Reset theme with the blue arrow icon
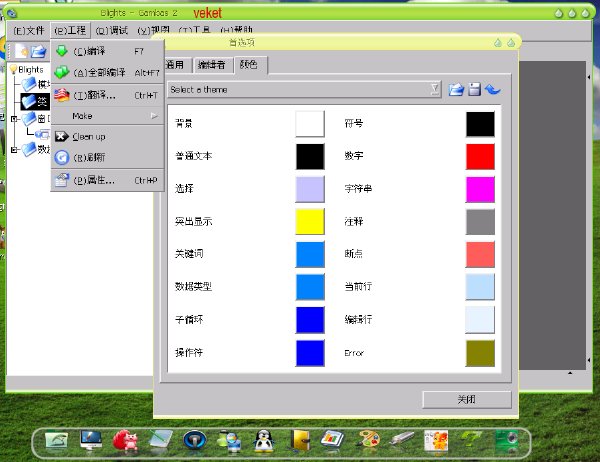Screen dimensions: 600x462 click(492, 89)
